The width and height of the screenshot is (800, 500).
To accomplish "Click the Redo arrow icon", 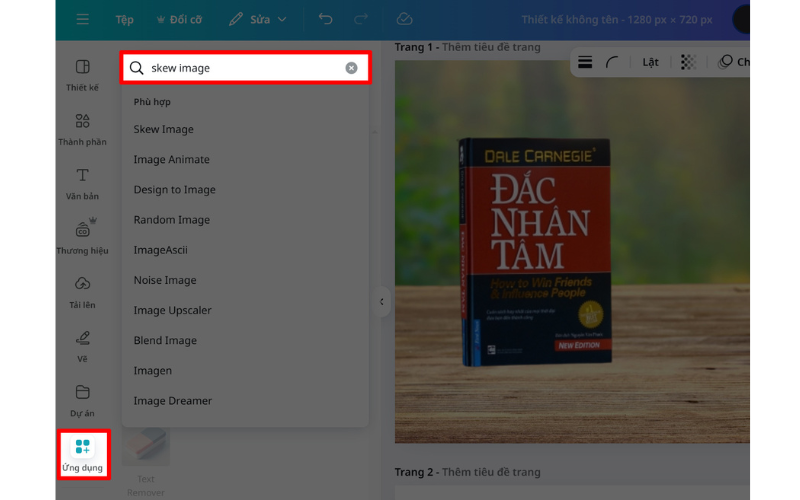I will 361,19.
